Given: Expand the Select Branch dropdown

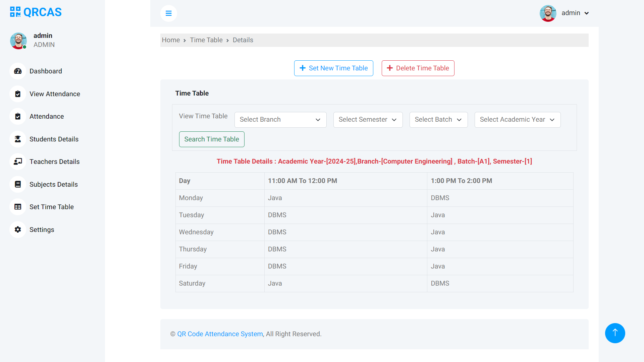Looking at the screenshot, I should click(280, 120).
